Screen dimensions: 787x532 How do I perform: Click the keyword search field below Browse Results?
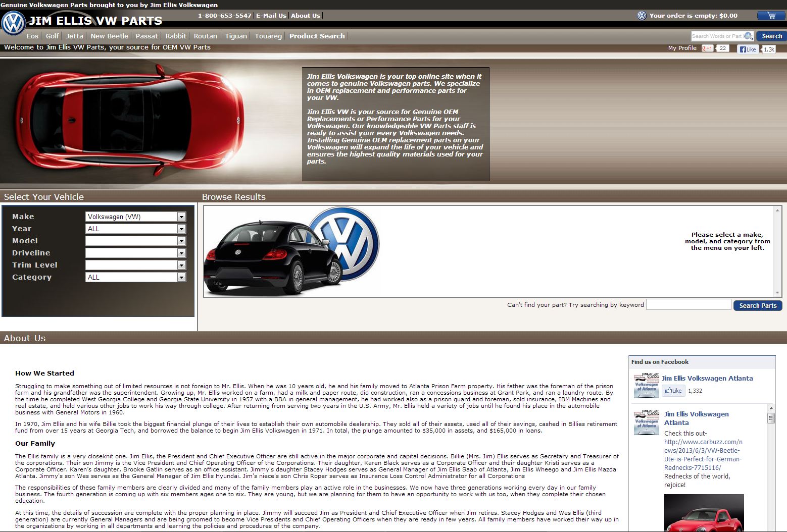688,305
